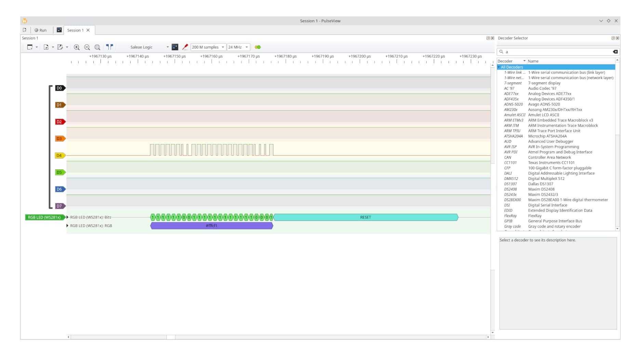
Task: Switch to the Session 1 tab
Action: 75,30
